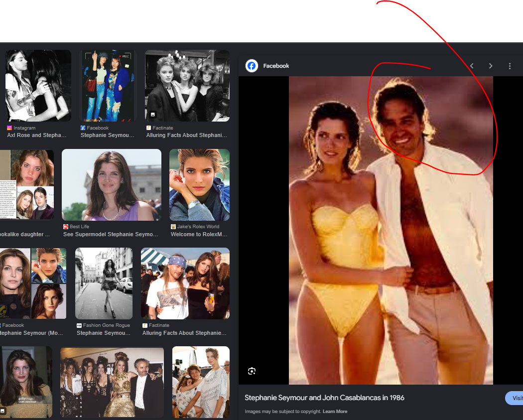Click the 'Instagram' source label
The width and height of the screenshot is (523, 420).
click(x=24, y=128)
